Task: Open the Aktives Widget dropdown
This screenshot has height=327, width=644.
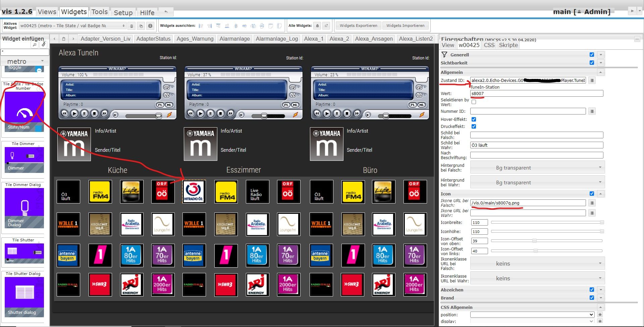Action: click(x=72, y=26)
